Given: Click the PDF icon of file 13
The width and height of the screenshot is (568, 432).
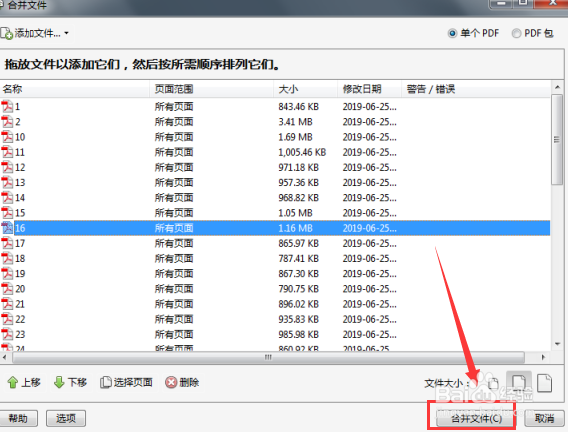Looking at the screenshot, I should pyautogui.click(x=7, y=183).
